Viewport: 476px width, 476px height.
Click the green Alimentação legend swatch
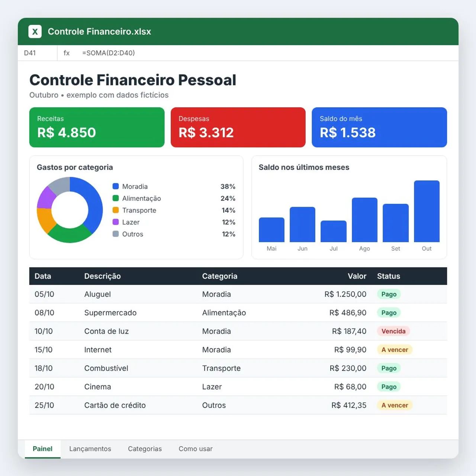(116, 198)
